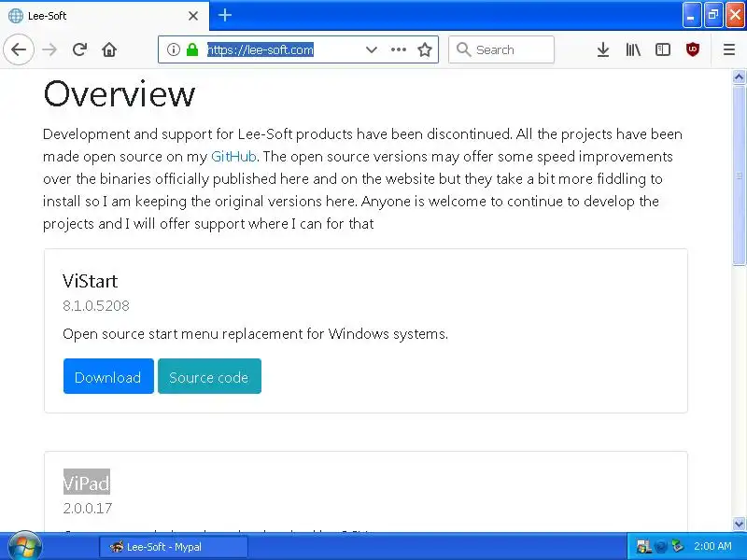This screenshot has width=747, height=560.
Task: Click the taskbar clock showing 2:00 AM
Action: [712, 546]
